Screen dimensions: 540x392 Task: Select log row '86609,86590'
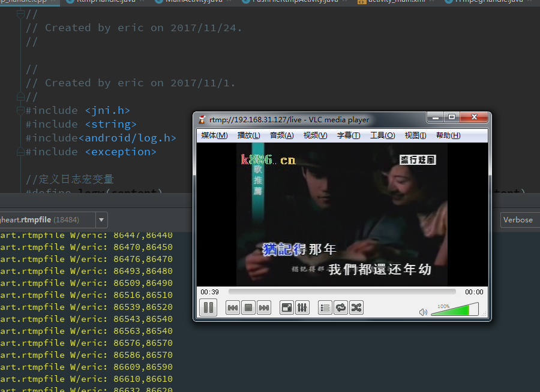(x=86, y=367)
